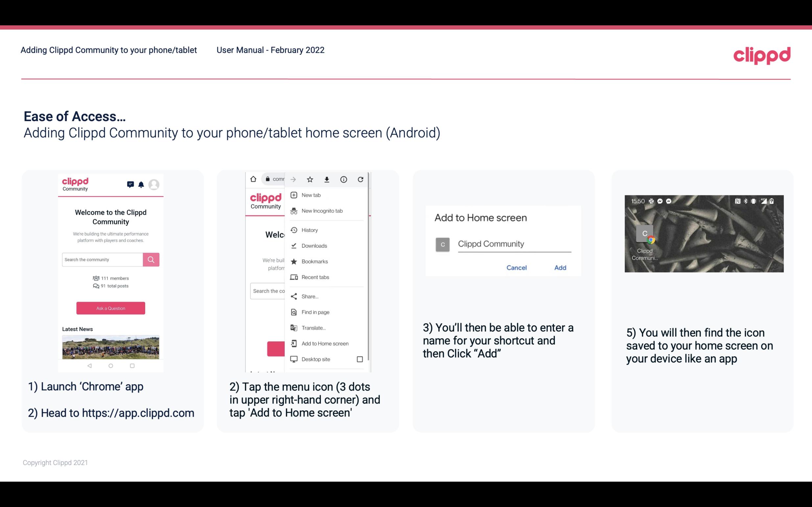Click the notifications bell icon
This screenshot has height=507, width=812.
click(x=141, y=185)
